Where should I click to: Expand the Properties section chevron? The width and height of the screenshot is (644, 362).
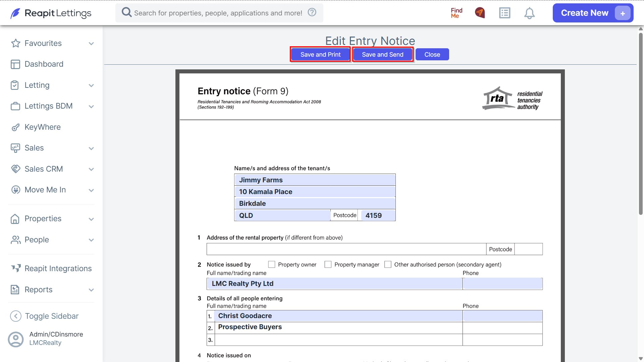coord(91,219)
